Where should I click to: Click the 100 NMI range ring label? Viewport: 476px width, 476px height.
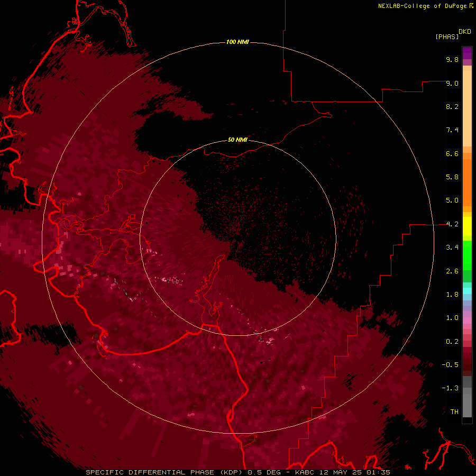click(237, 42)
